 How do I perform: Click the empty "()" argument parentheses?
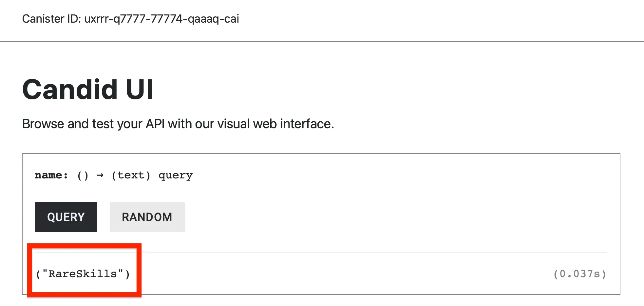click(83, 175)
